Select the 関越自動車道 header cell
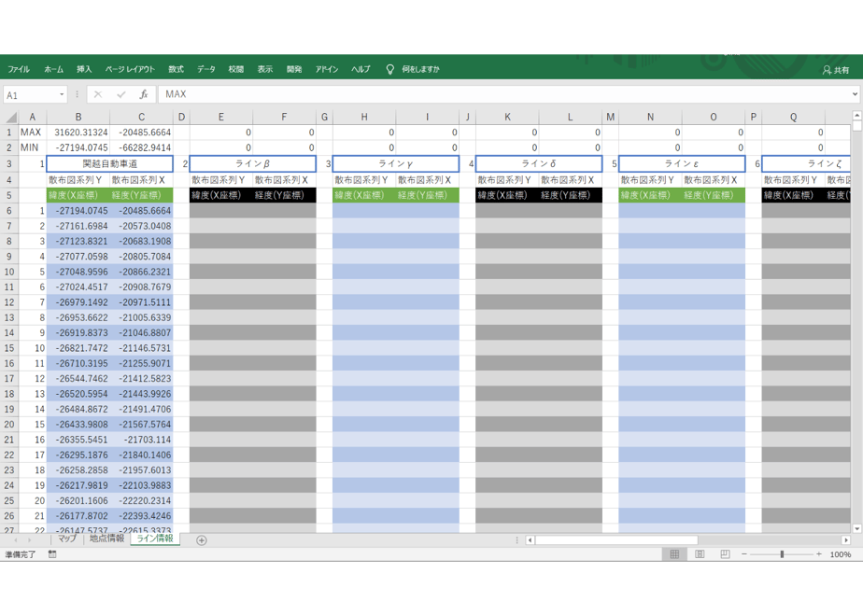863x616 pixels. [x=110, y=163]
